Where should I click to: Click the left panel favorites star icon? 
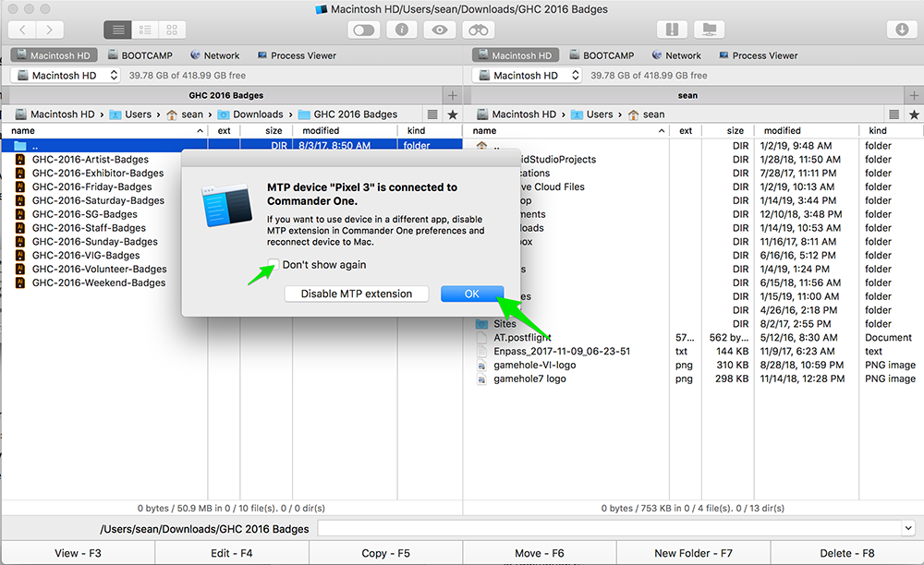(452, 114)
